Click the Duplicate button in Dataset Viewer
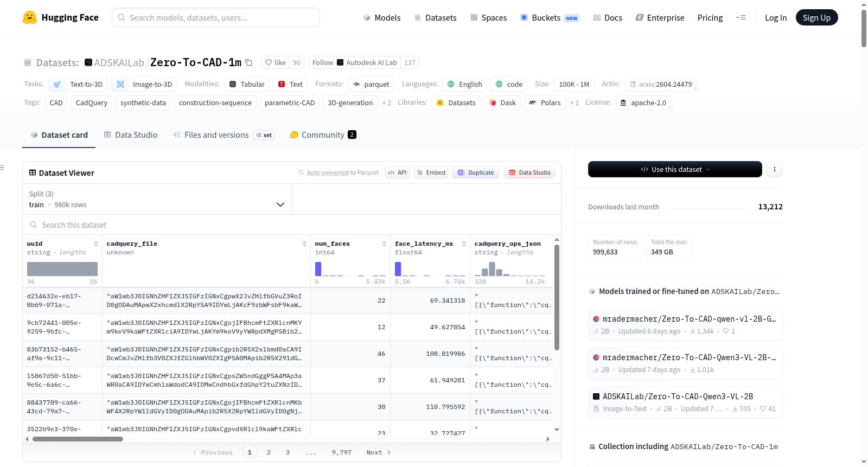 pos(476,172)
